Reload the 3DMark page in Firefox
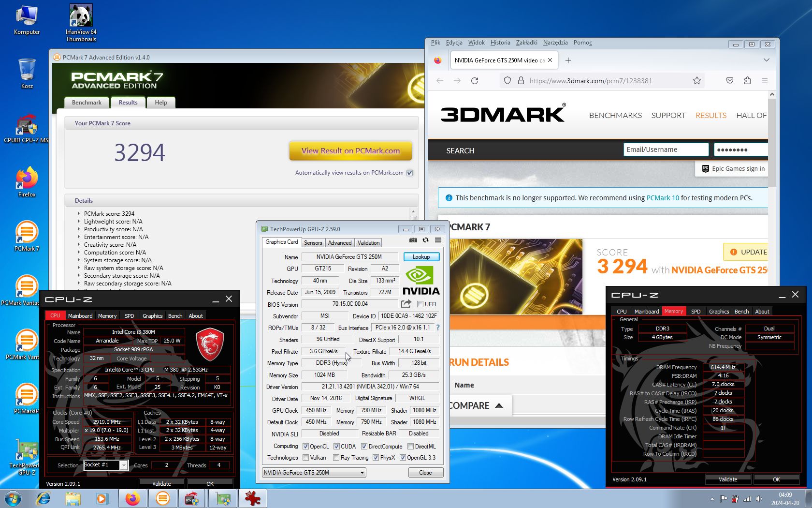Viewport: 812px width, 508px height. tap(475, 81)
